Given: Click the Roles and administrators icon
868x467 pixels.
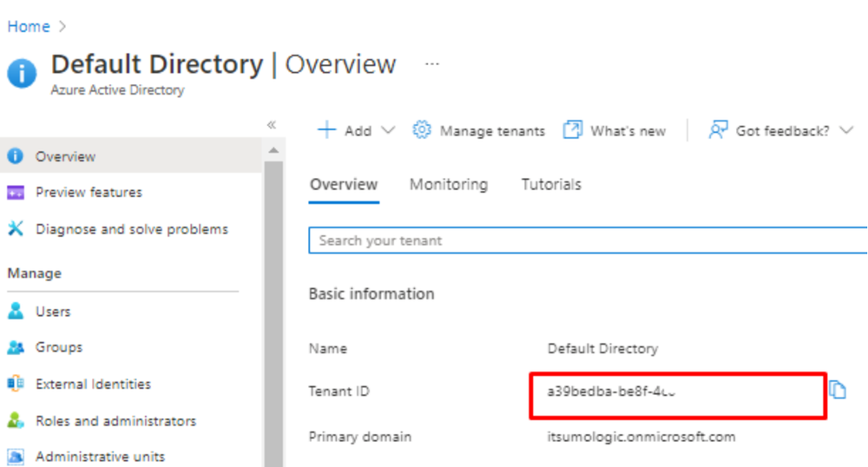Looking at the screenshot, I should (x=16, y=421).
